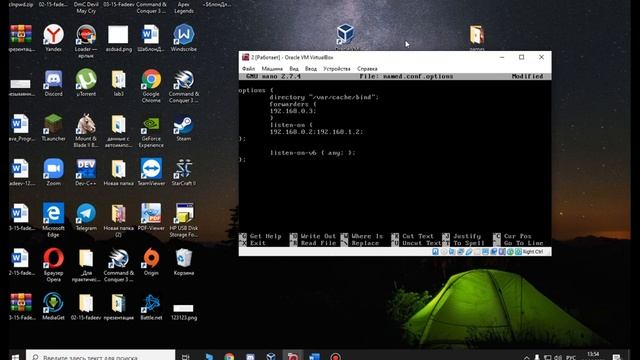This screenshot has height=360, width=640.
Task: Select the asdsad.png file on desktop
Action: pos(119,38)
